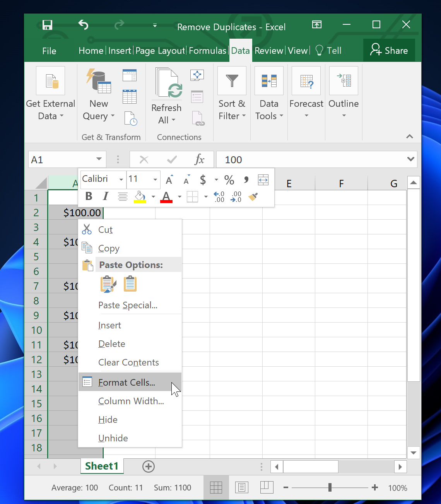Activate the Format Painter brush
This screenshot has width=441, height=504.
coord(253,196)
